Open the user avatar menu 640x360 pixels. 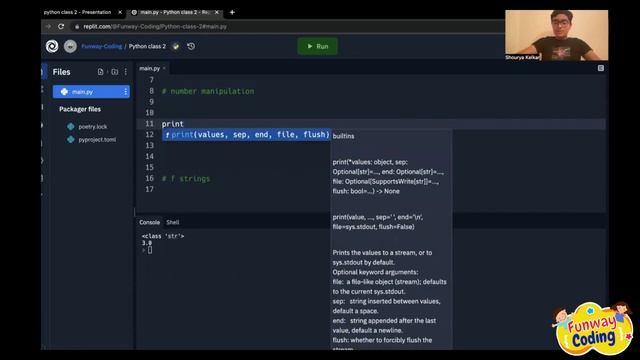pos(70,46)
